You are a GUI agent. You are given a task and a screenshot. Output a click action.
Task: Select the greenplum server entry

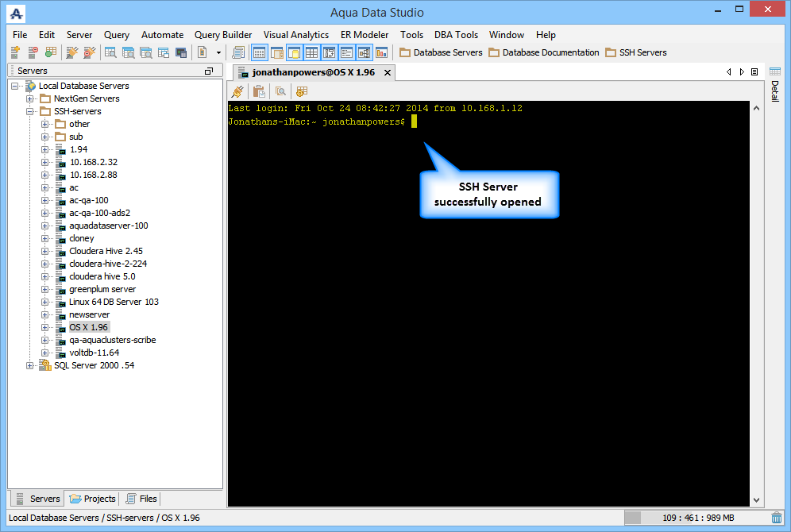click(102, 290)
